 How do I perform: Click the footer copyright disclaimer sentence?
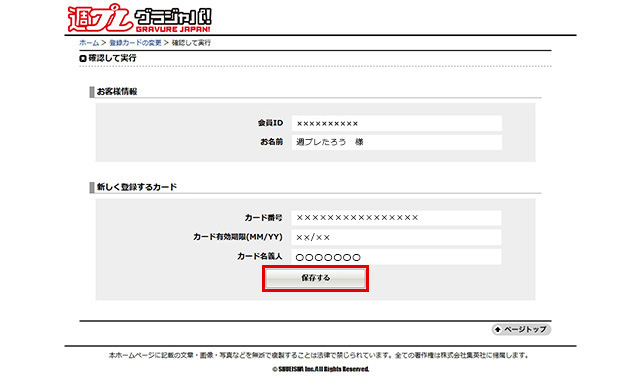point(319,356)
